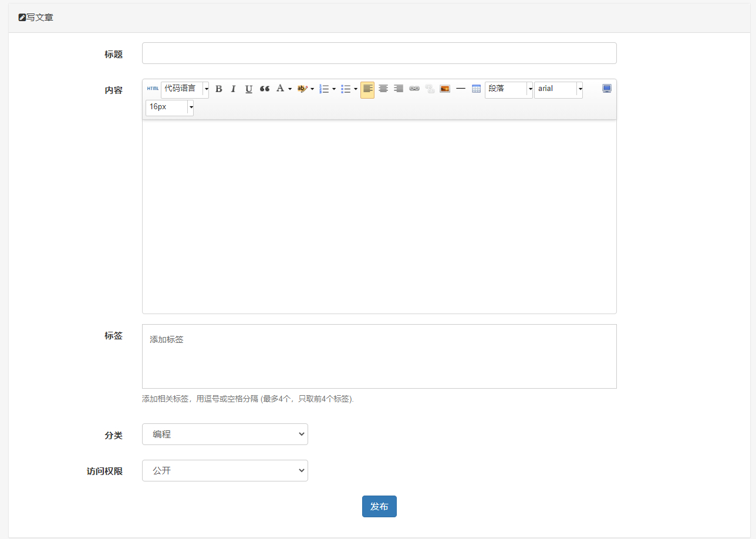Open the 访问权限 selector showing 公开
The width and height of the screenshot is (756, 539).
pyautogui.click(x=225, y=470)
